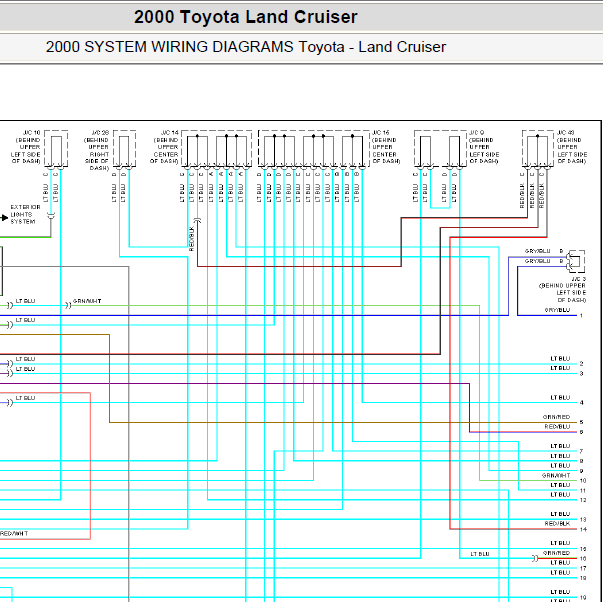
Task: Click the GRN/WHT label beside left splice
Action: point(87,301)
